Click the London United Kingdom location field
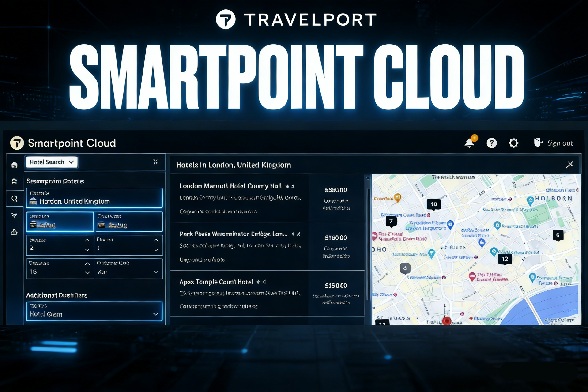Screen dimensions: 588x392 [x=94, y=198]
